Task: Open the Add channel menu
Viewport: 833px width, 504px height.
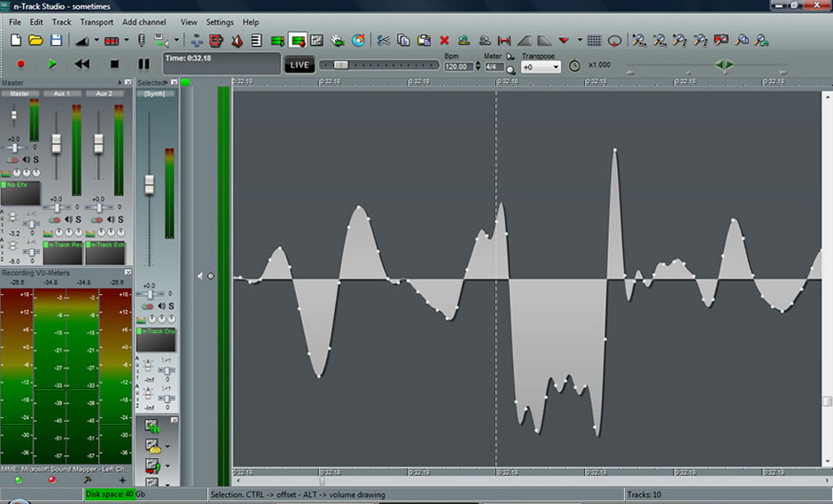Action: (x=144, y=22)
